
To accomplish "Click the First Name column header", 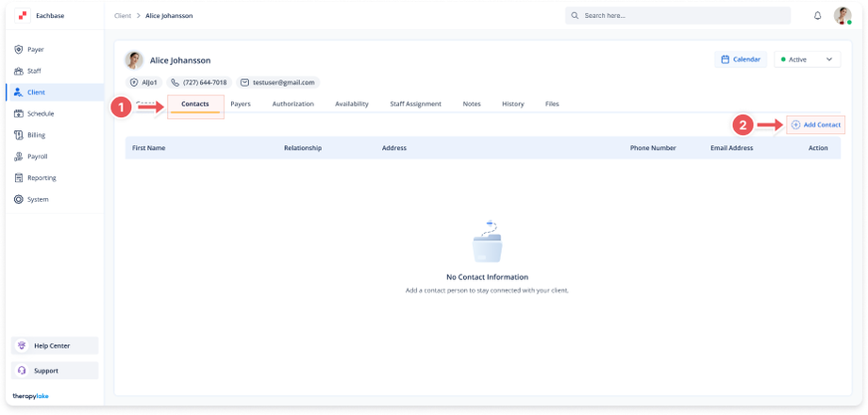I will tap(148, 148).
